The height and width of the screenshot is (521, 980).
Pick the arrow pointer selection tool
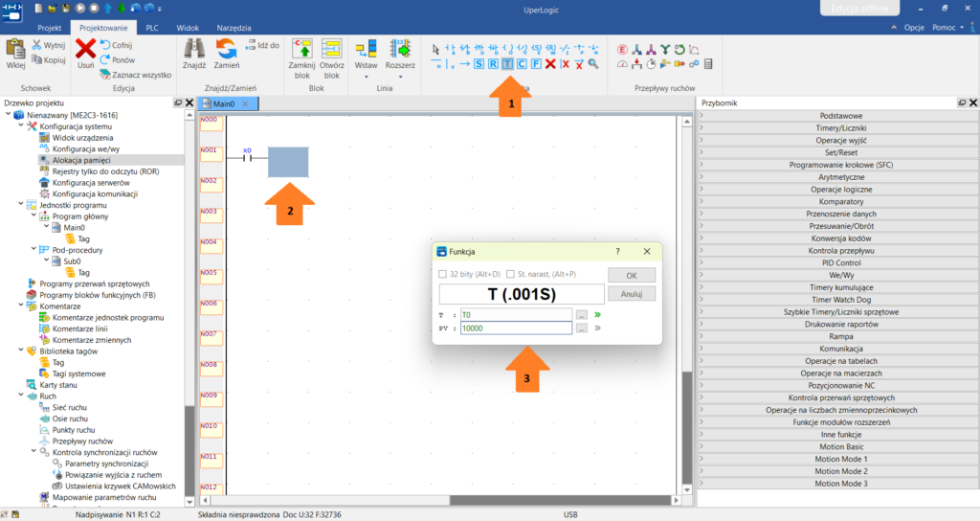click(435, 49)
